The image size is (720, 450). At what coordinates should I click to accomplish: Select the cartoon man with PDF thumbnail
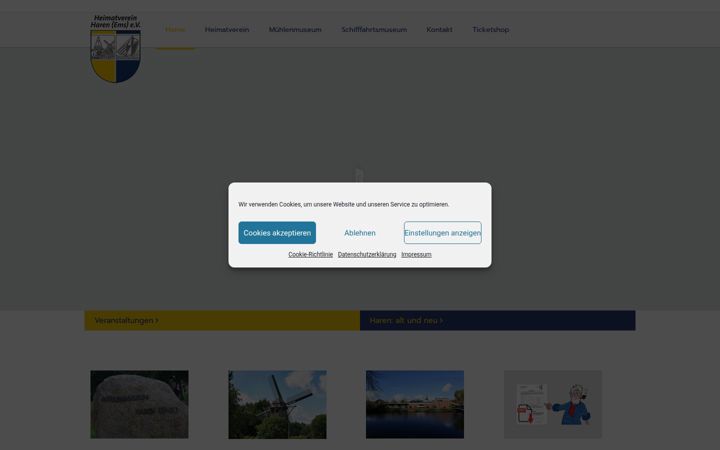[x=553, y=405]
